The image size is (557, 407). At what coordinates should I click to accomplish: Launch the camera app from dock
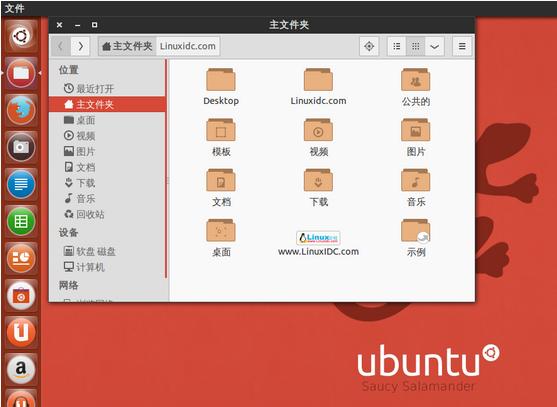click(x=21, y=147)
